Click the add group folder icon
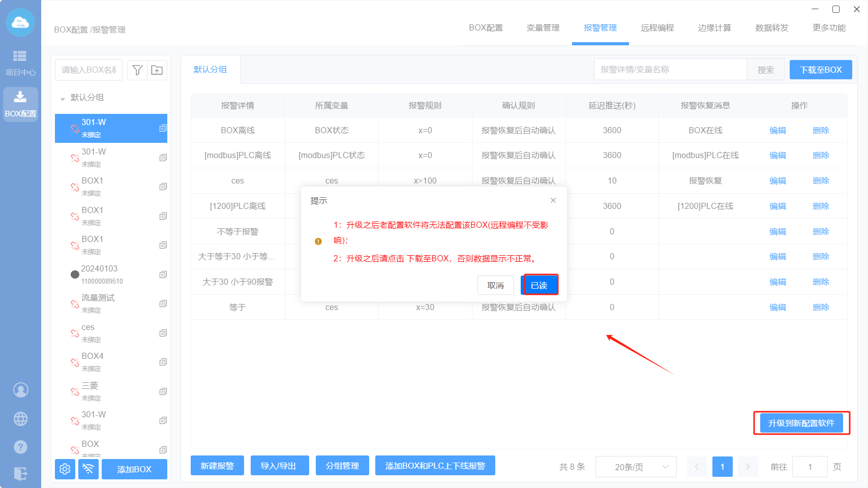 (157, 70)
